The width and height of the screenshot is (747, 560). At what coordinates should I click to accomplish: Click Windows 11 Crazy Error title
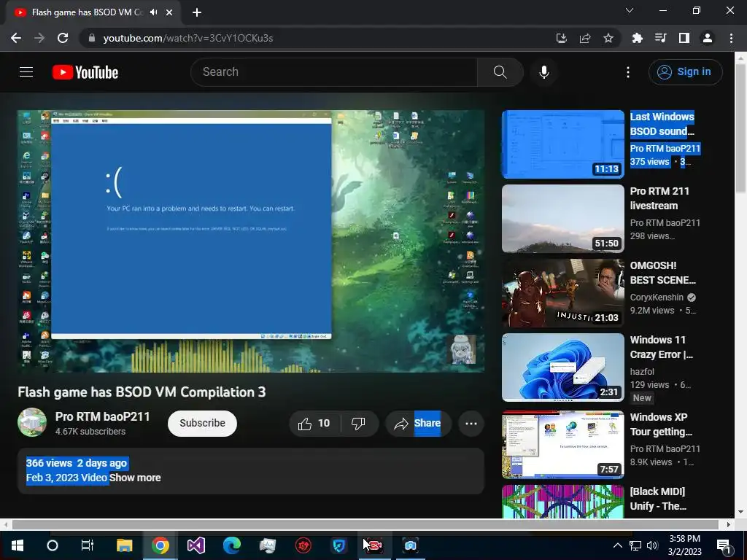pos(661,347)
